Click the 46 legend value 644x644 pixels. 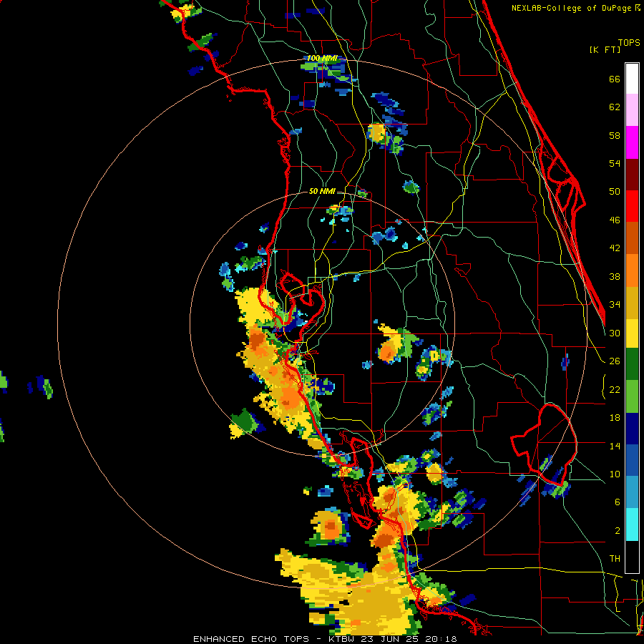(615, 220)
